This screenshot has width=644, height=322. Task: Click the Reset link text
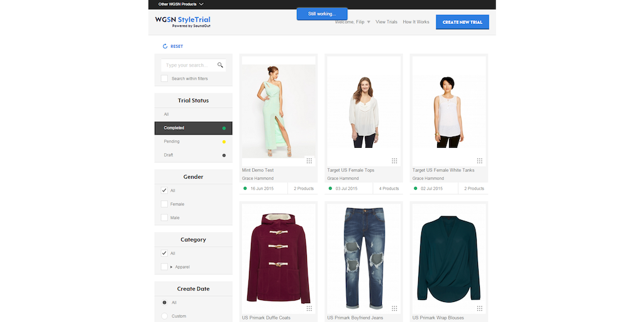pyautogui.click(x=177, y=47)
